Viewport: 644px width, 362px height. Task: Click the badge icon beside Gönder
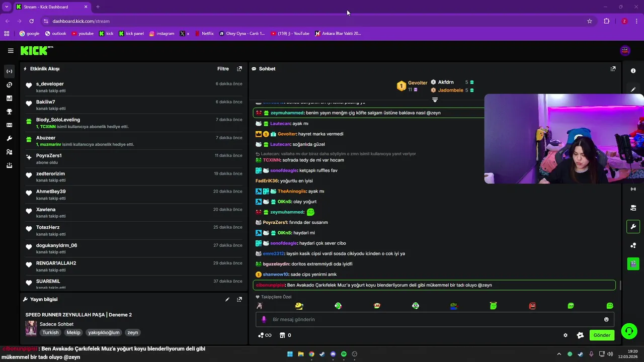pyautogui.click(x=580, y=335)
